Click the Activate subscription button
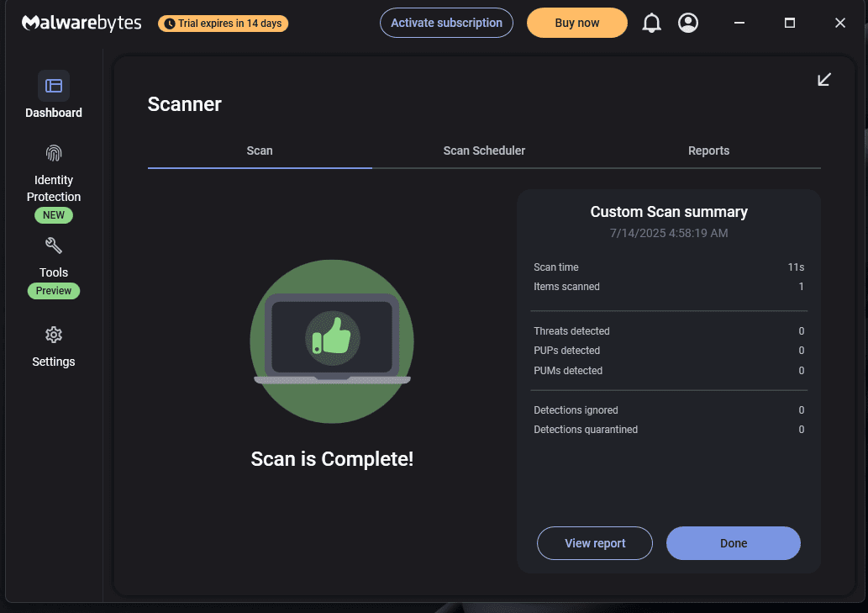This screenshot has width=868, height=613. (x=447, y=23)
